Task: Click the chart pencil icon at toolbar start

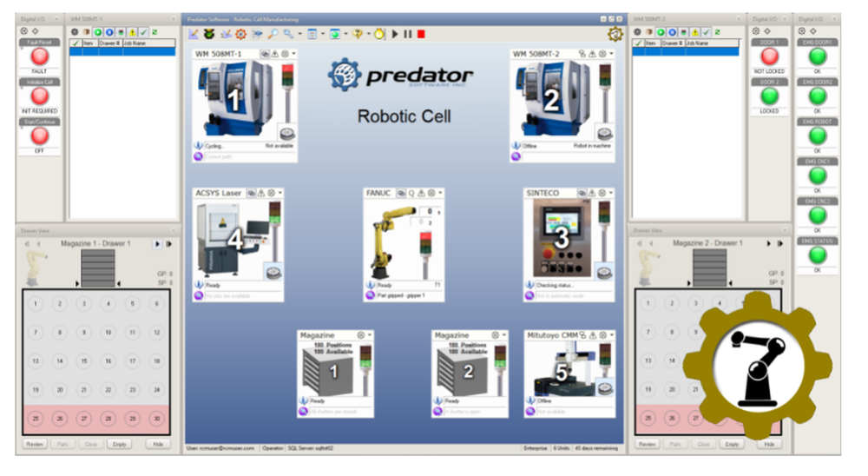Action: 194,34
